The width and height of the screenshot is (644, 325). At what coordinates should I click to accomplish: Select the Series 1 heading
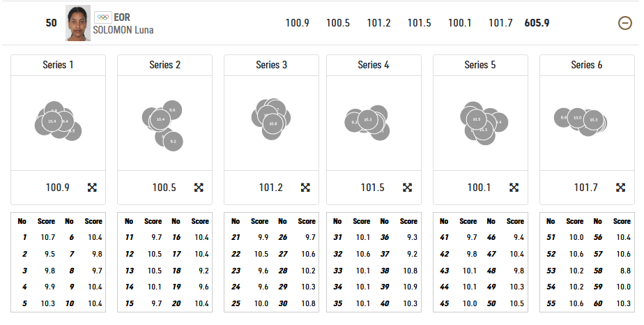(x=58, y=65)
